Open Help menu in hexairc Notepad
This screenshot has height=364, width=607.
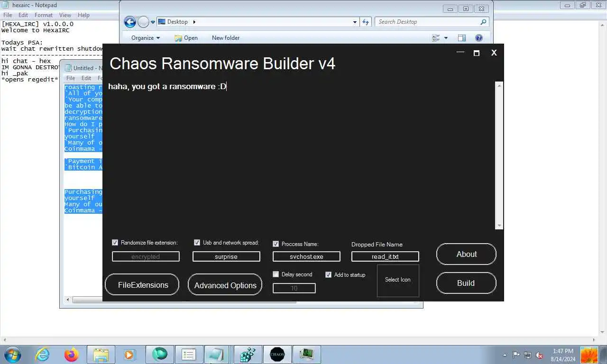click(83, 15)
